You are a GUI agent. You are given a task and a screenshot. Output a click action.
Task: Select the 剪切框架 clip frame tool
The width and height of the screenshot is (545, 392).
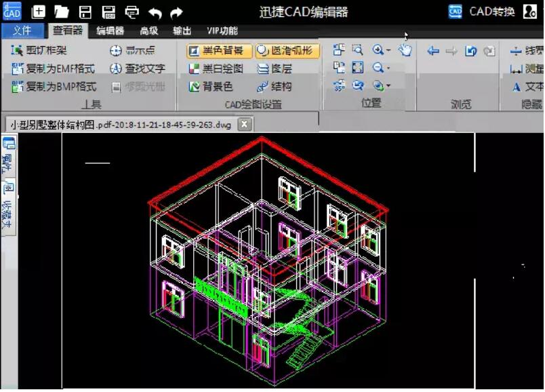point(39,50)
